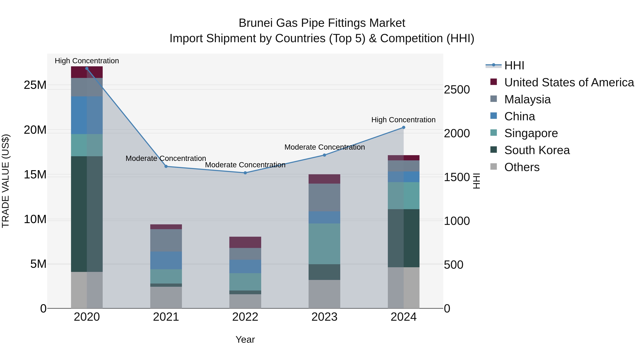The height and width of the screenshot is (362, 644).
Task: Click the 25M y-axis tick label
Action: coord(35,85)
